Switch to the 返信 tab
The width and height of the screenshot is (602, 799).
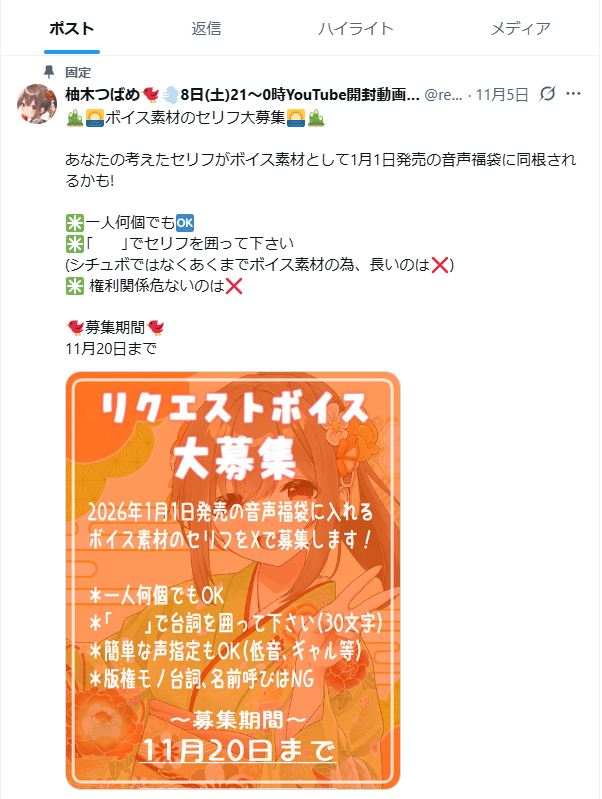click(x=206, y=29)
